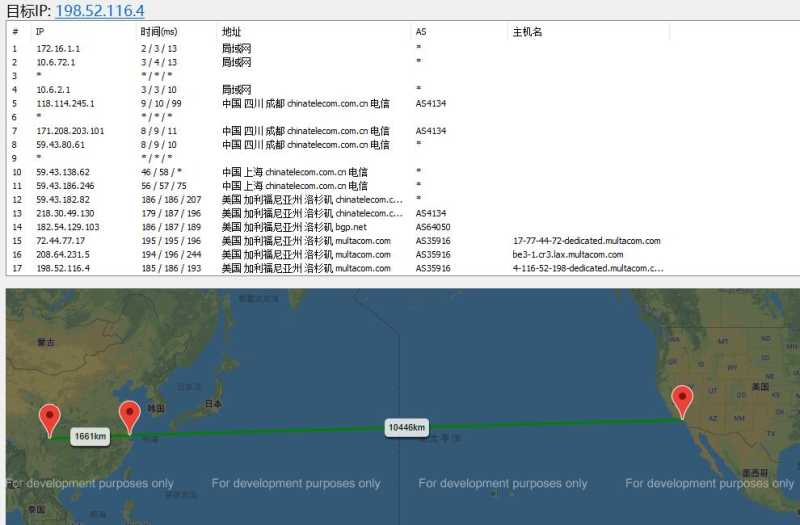Click AS4134 cell in hop 13
The height and width of the screenshot is (525, 800).
[431, 214]
